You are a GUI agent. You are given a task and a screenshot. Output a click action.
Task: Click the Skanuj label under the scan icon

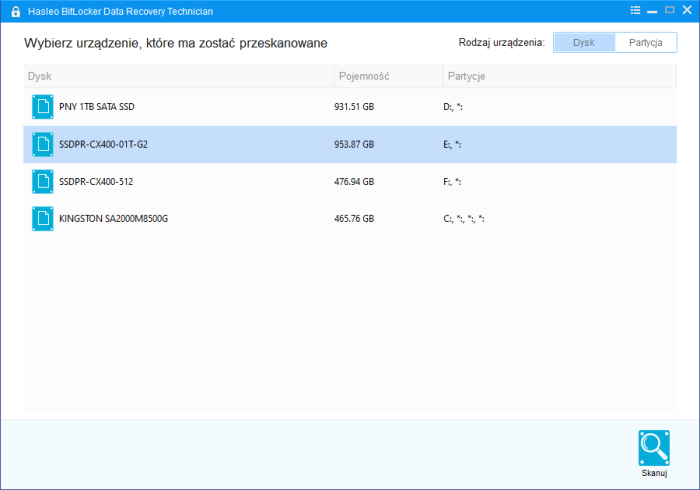[x=654, y=473]
